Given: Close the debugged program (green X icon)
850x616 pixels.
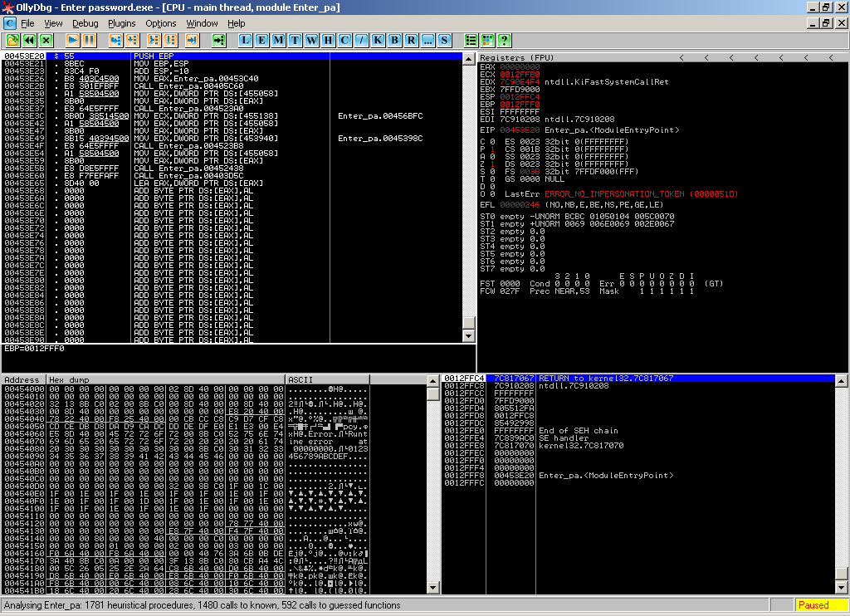Looking at the screenshot, I should (46, 40).
